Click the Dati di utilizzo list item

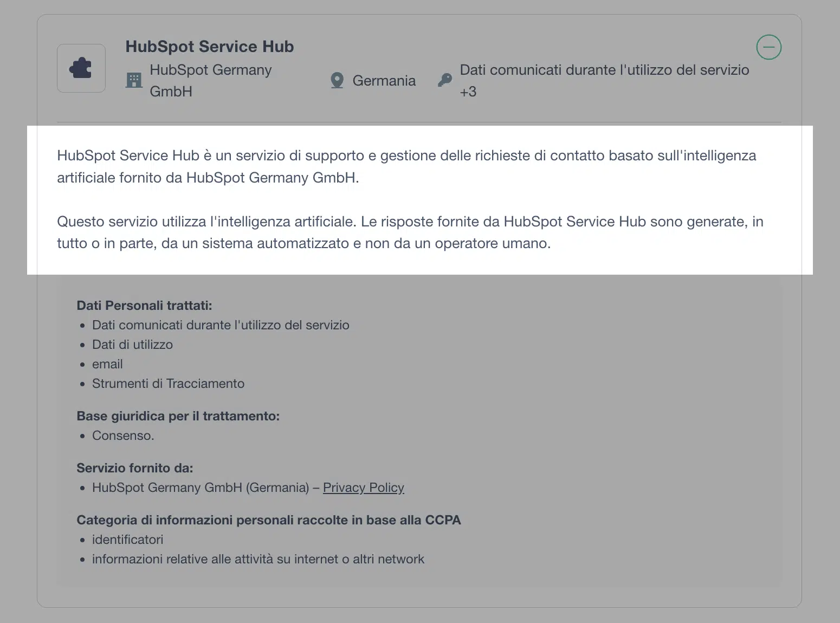pyautogui.click(x=132, y=345)
